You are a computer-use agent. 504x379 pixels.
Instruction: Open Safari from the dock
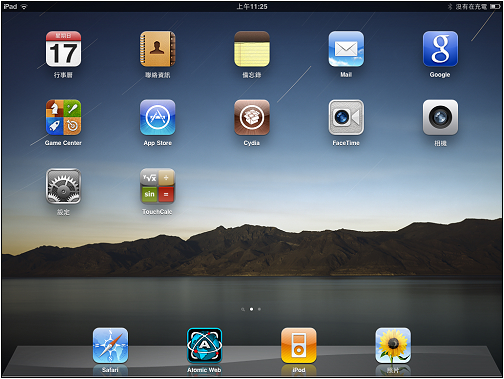tap(110, 345)
